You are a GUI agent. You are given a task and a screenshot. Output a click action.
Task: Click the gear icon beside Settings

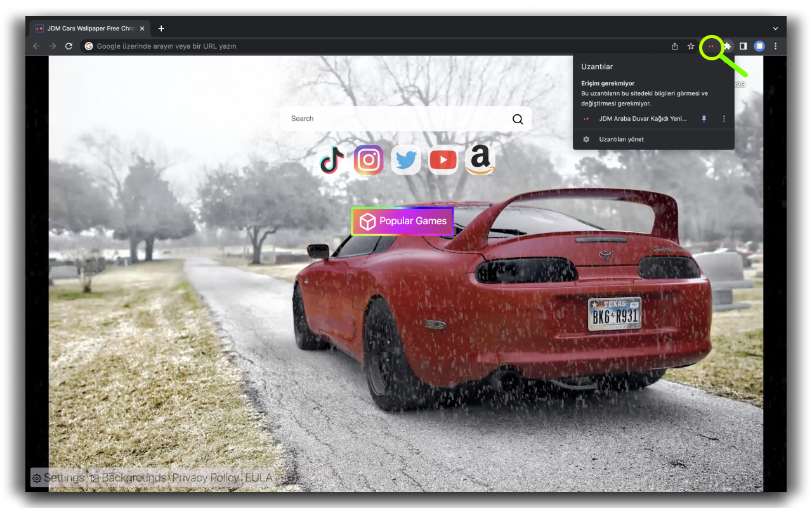tap(37, 479)
